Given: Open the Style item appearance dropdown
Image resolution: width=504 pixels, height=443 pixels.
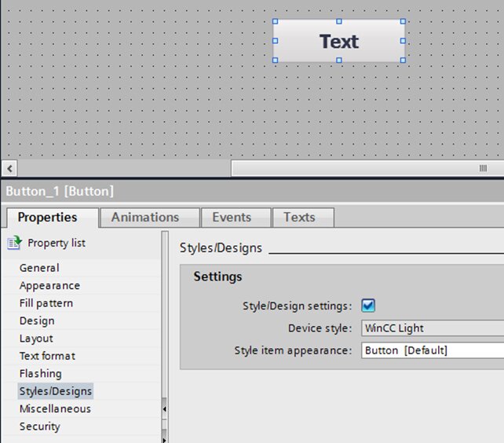Looking at the screenshot, I should [433, 350].
